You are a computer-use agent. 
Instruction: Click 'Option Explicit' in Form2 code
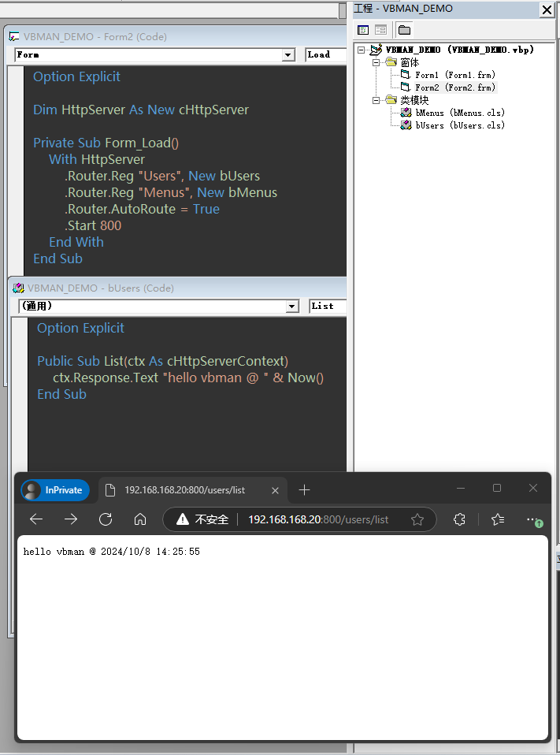(x=76, y=76)
